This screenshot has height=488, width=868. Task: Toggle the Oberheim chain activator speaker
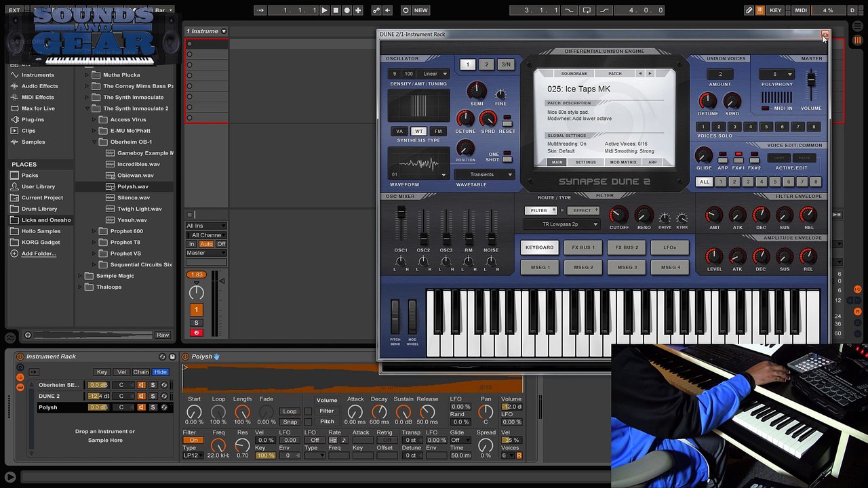point(141,385)
